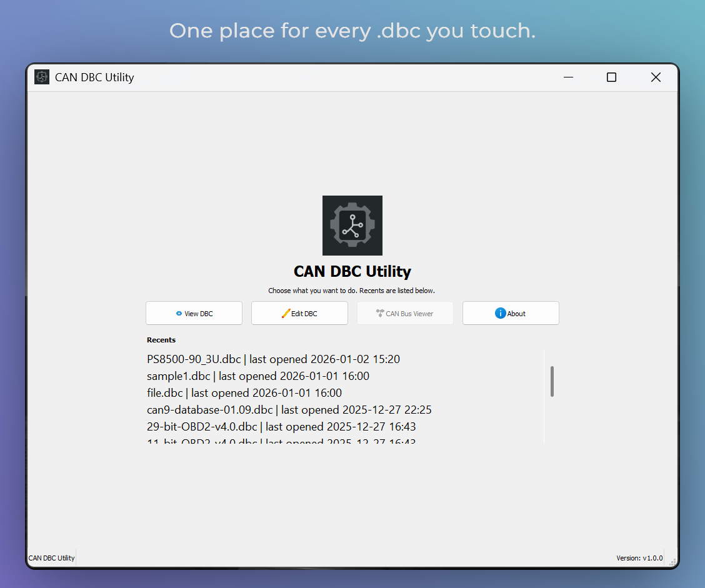
Task: Open can9-database-01.09.dbc from recents
Action: pyautogui.click(x=289, y=410)
